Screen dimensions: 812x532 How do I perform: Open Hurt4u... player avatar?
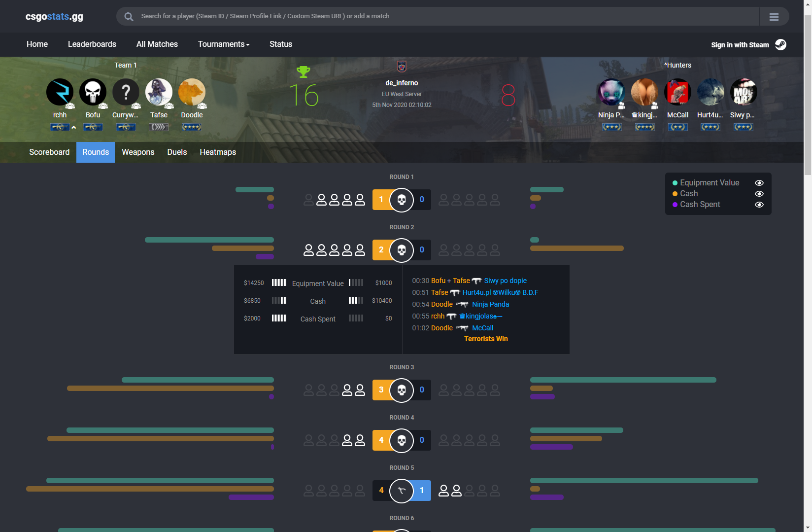point(710,92)
